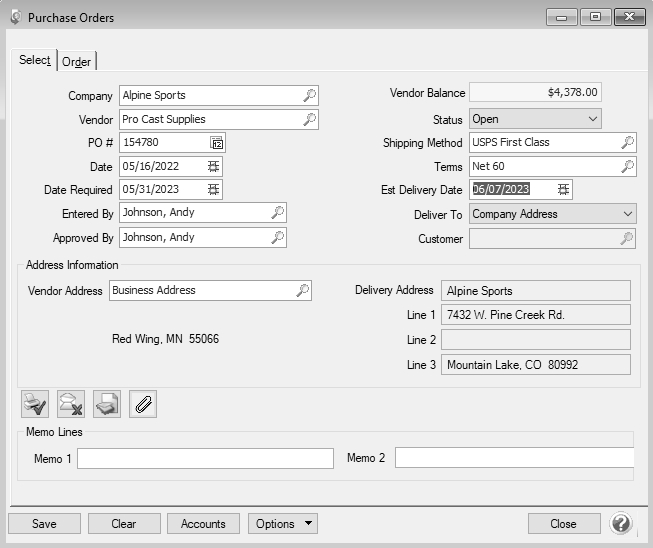Click the Approved By lookup magnifier
The image size is (653, 548).
coord(278,237)
